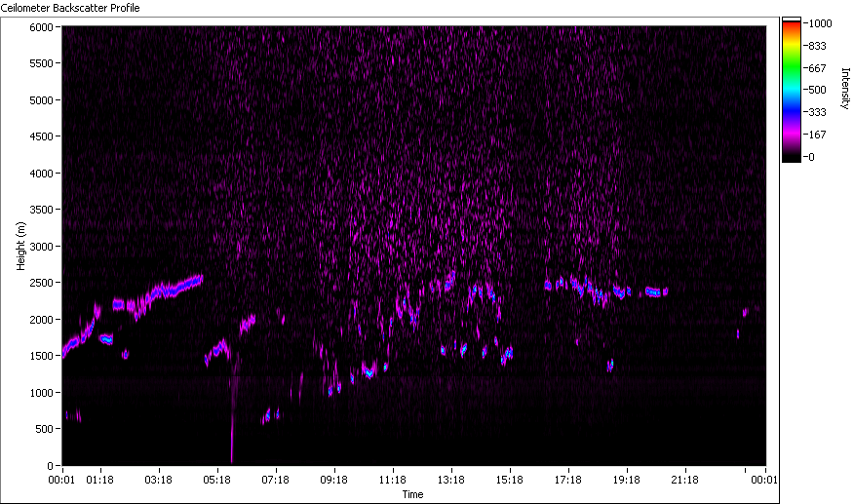Click the 'Ceilometer Backscatter Profile' title text

coord(70,8)
